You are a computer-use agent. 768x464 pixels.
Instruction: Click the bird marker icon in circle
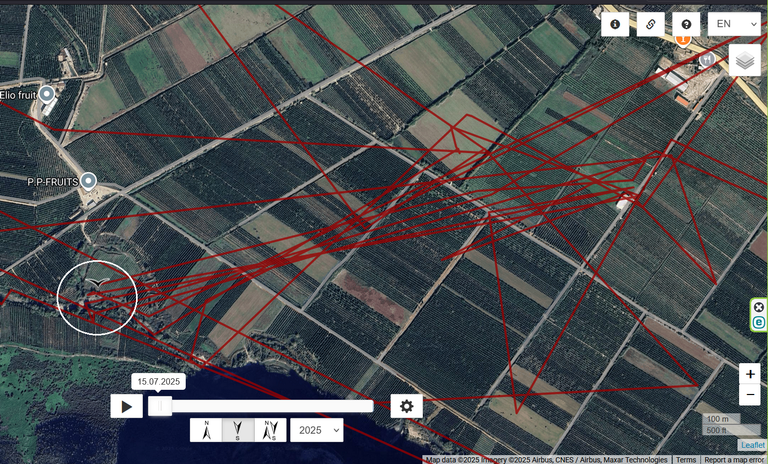click(x=98, y=282)
